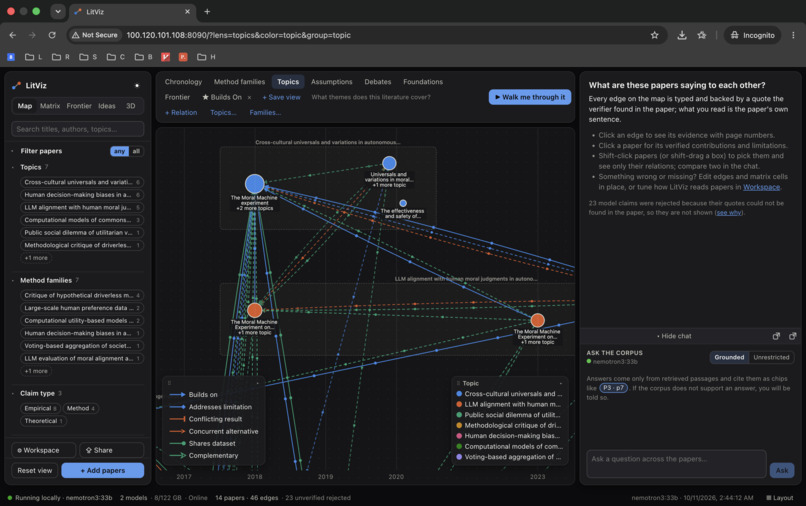This screenshot has height=506, width=806.
Task: Go back with browser back arrow
Action: pos(13,35)
